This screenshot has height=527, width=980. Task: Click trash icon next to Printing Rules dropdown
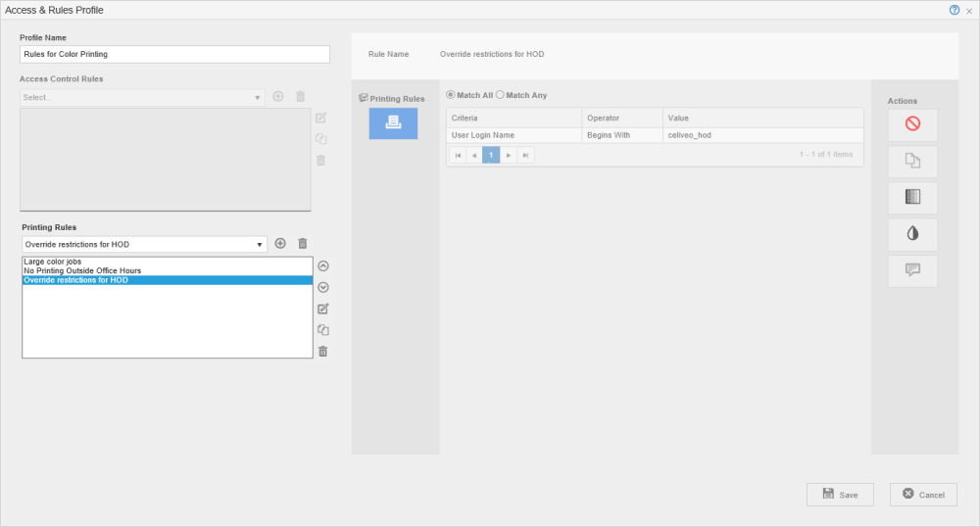tap(303, 244)
